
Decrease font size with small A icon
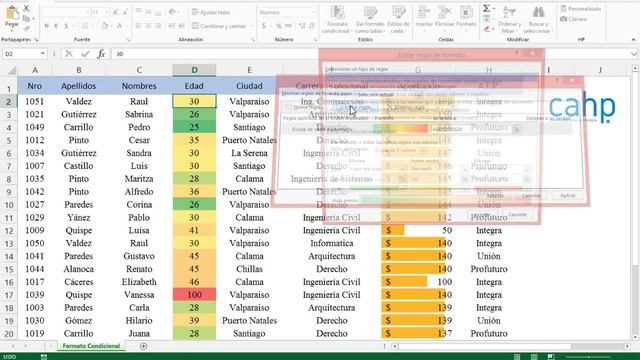pos(125,12)
